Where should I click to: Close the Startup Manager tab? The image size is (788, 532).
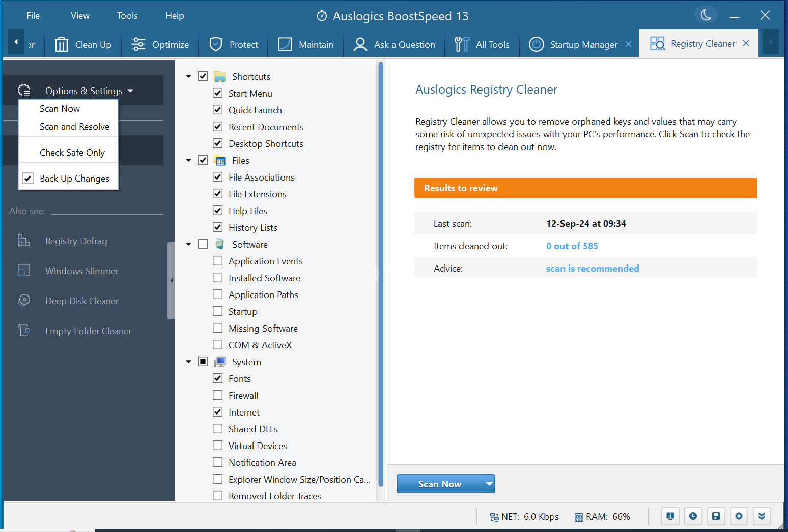click(x=629, y=44)
